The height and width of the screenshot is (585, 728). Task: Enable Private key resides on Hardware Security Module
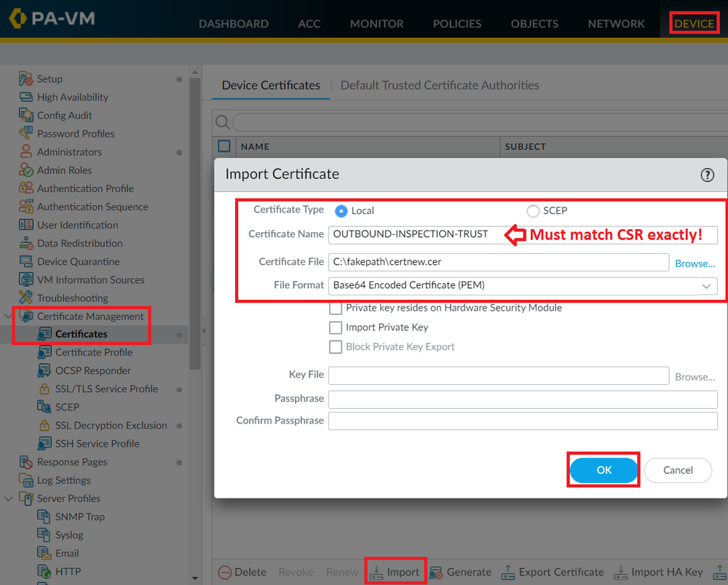pos(336,308)
